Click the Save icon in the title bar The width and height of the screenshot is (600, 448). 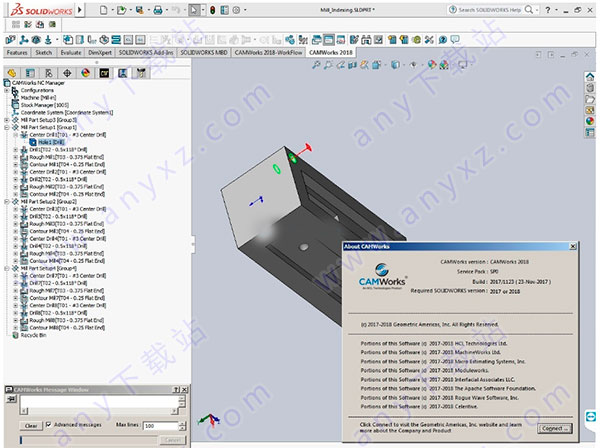(140, 10)
